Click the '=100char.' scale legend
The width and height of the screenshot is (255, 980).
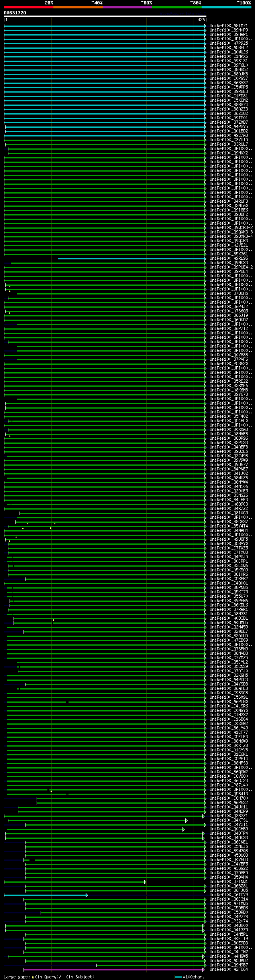[190, 977]
